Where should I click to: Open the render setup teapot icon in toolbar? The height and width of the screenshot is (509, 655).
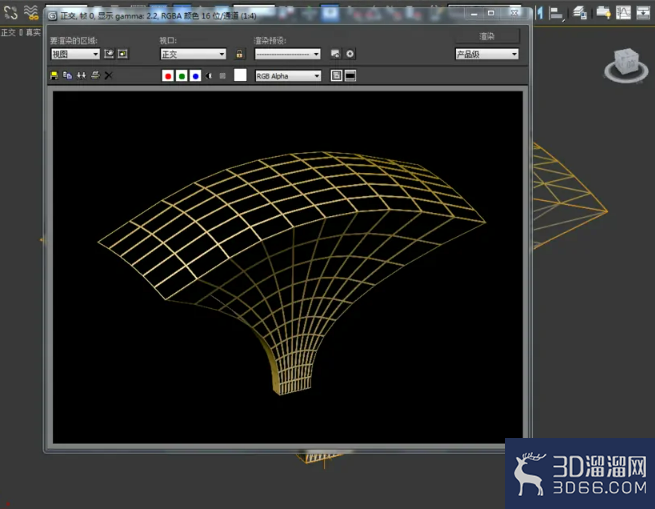click(603, 13)
